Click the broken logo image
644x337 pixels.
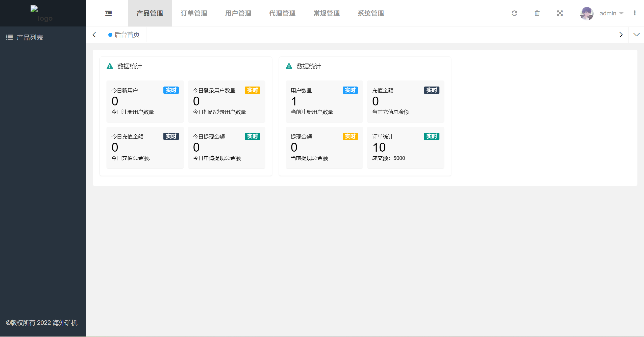[34, 9]
